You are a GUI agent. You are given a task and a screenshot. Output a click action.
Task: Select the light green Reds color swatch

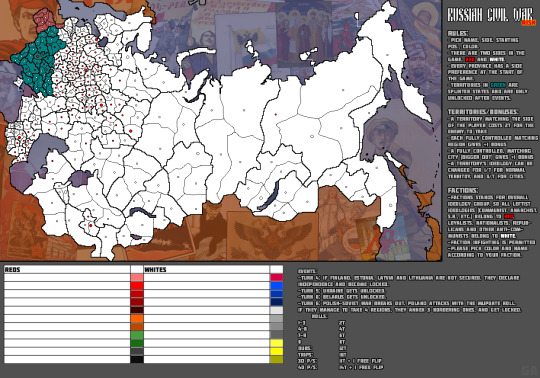coord(137,335)
